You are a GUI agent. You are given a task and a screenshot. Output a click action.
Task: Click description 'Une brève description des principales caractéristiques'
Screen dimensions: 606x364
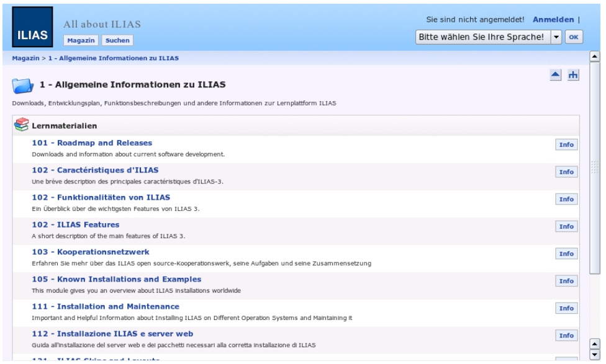127,182
